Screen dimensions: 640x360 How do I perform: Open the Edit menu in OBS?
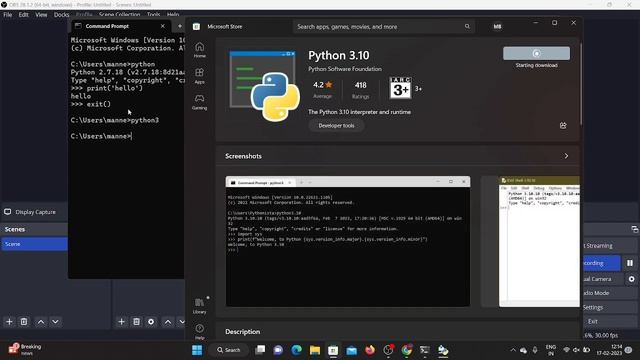click(24, 15)
